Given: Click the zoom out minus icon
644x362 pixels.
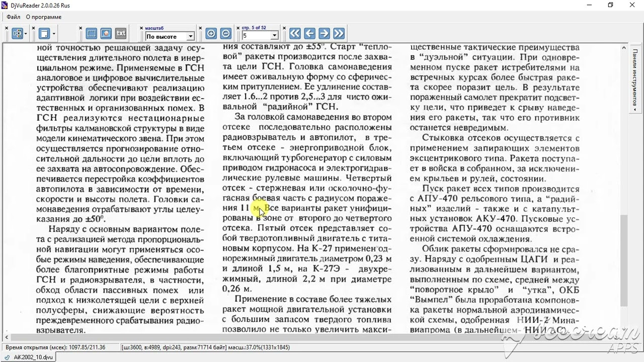Looking at the screenshot, I should (226, 34).
